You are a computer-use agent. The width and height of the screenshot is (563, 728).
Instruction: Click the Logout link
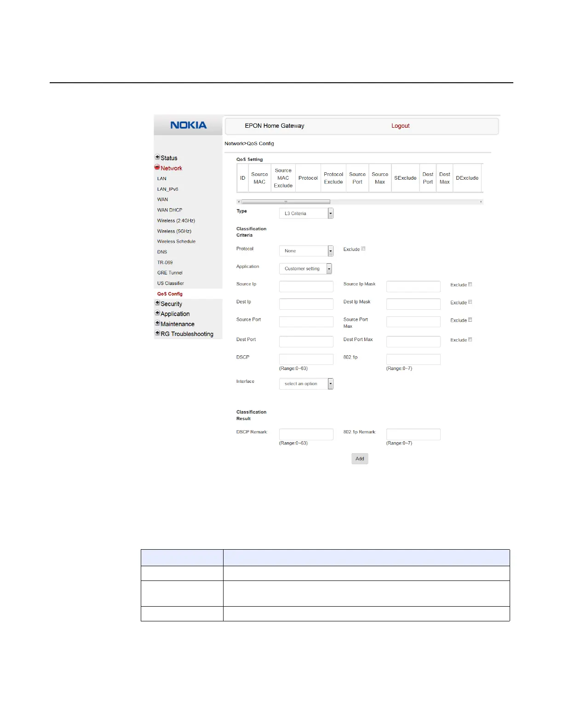(x=401, y=126)
